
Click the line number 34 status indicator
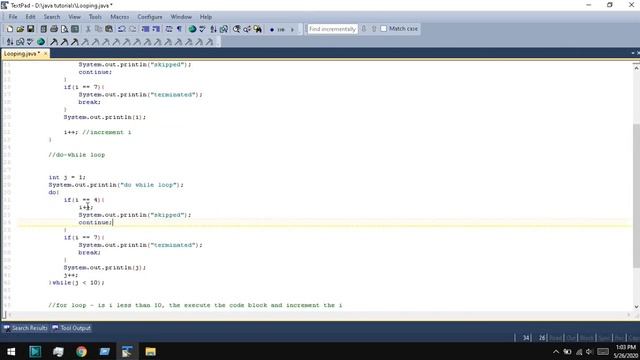coord(526,338)
